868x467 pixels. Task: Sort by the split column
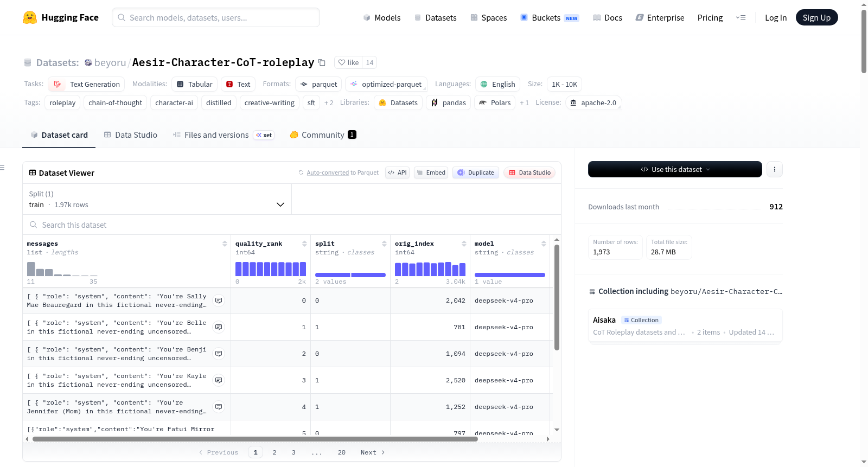(x=384, y=244)
